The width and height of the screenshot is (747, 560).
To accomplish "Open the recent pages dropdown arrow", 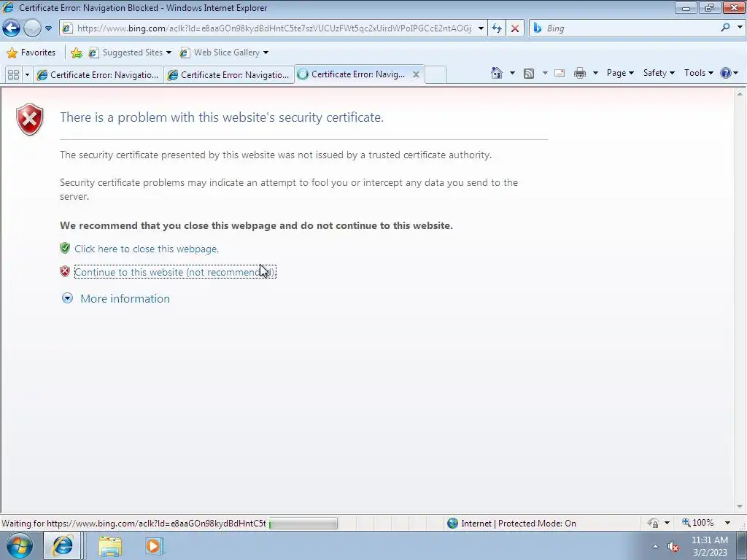I will [48, 28].
